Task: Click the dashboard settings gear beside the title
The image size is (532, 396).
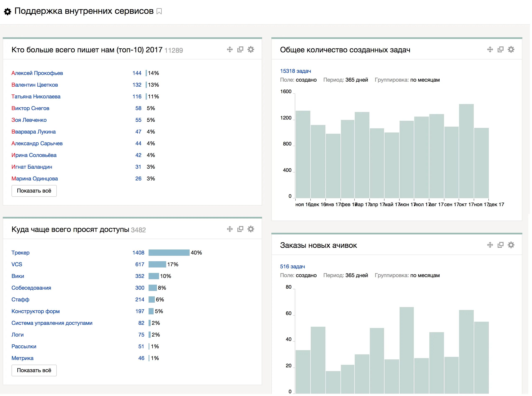Action: click(x=8, y=12)
